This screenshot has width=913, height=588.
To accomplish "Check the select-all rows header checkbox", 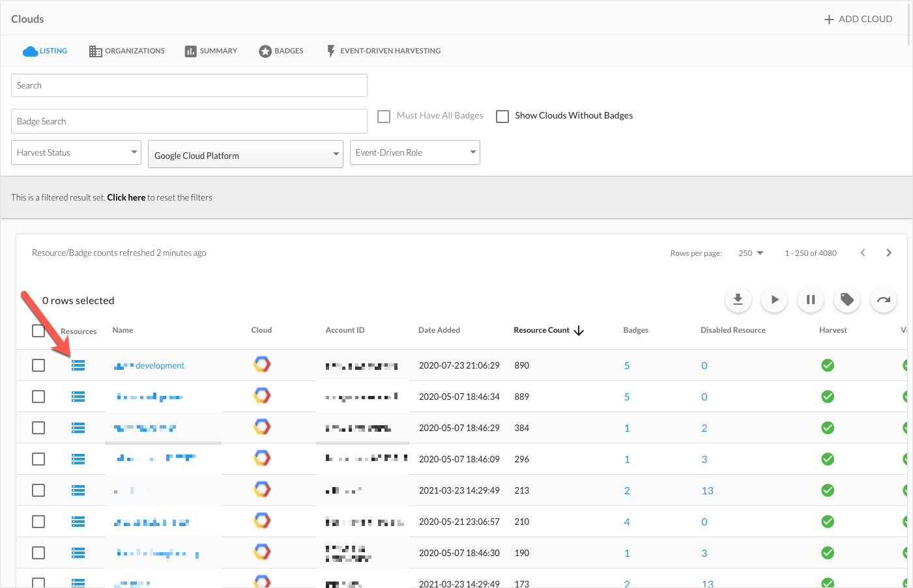I will (38, 331).
